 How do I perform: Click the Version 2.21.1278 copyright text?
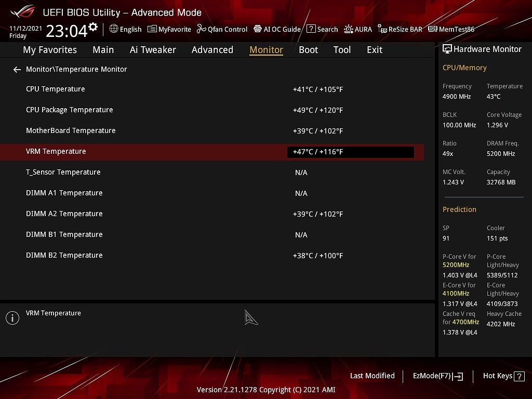(x=266, y=390)
